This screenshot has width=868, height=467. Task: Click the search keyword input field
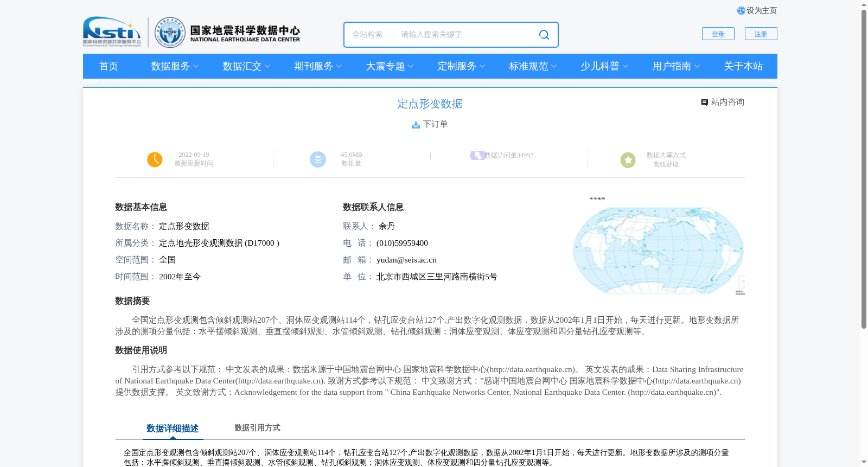click(467, 35)
